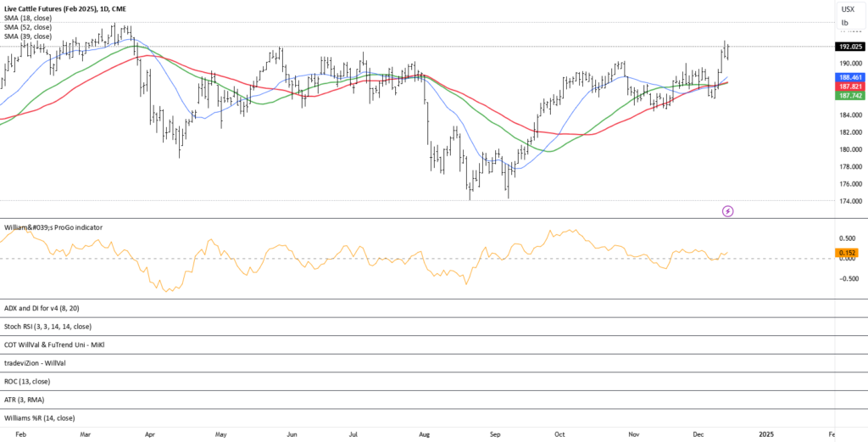Select the SMA (39, close) legend entry
868x442 pixels.
click(x=28, y=36)
